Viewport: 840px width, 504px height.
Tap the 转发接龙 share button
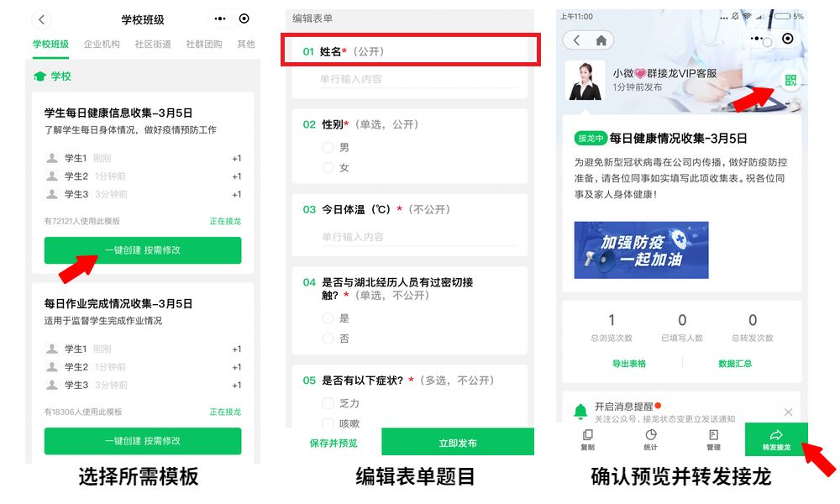click(x=776, y=439)
